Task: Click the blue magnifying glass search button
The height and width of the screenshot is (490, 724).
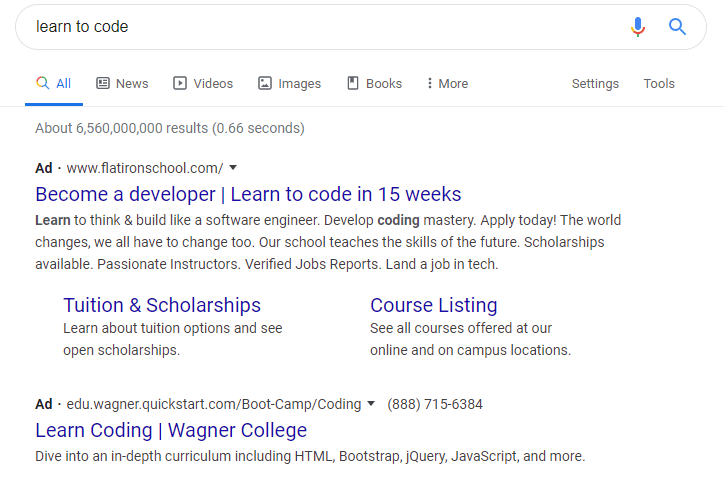Action: click(x=677, y=27)
